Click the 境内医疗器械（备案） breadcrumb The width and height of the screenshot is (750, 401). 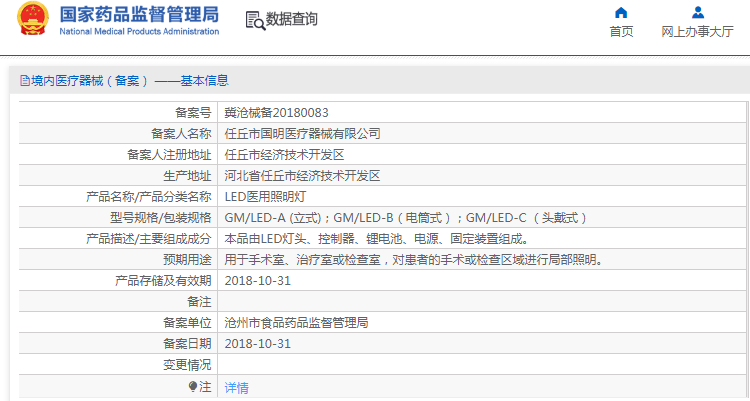coord(90,81)
